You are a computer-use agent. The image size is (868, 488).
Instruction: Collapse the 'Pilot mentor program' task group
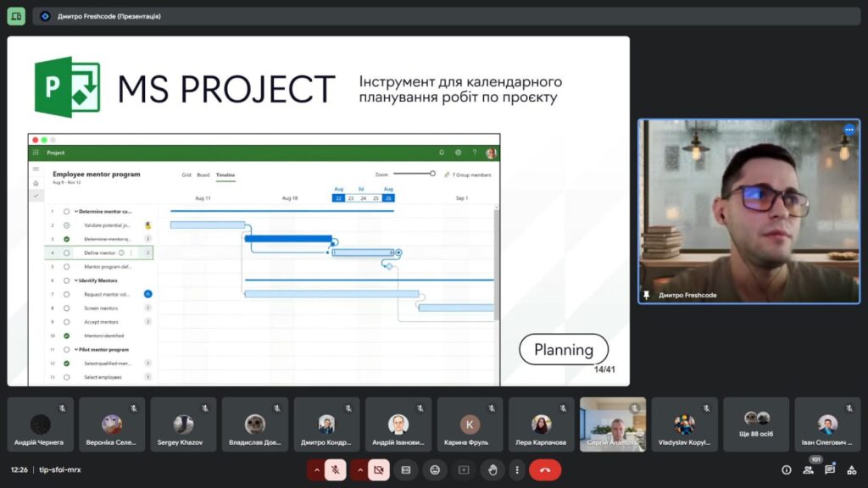(x=76, y=350)
